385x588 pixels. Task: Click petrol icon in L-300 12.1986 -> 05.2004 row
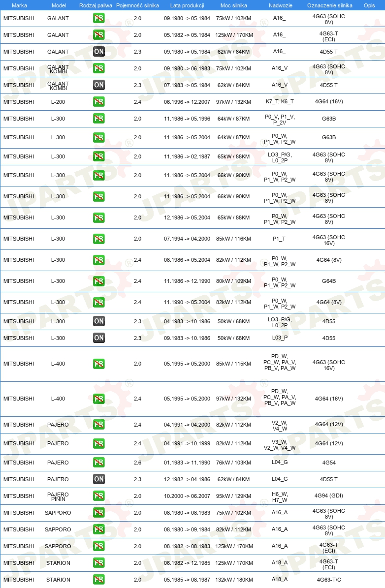pos(98,217)
